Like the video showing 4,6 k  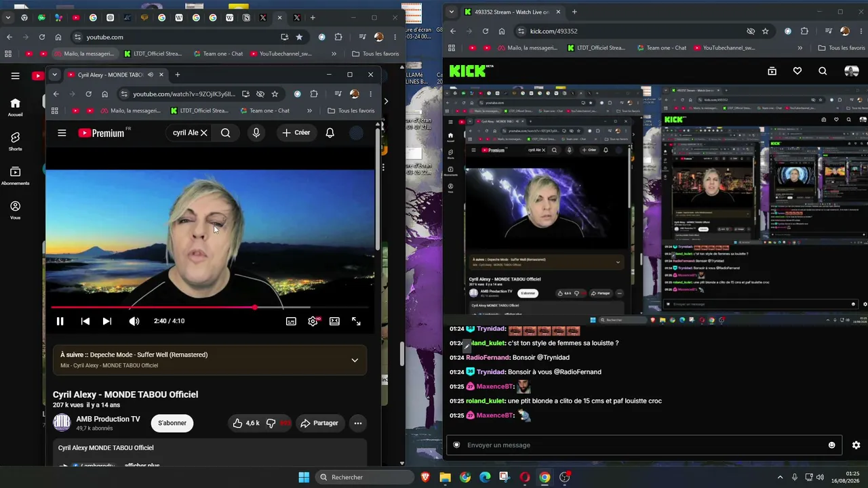point(245,423)
